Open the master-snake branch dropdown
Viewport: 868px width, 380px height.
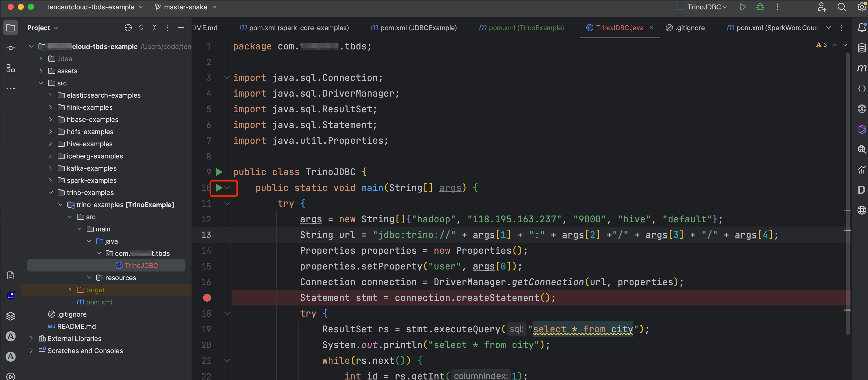click(x=186, y=7)
